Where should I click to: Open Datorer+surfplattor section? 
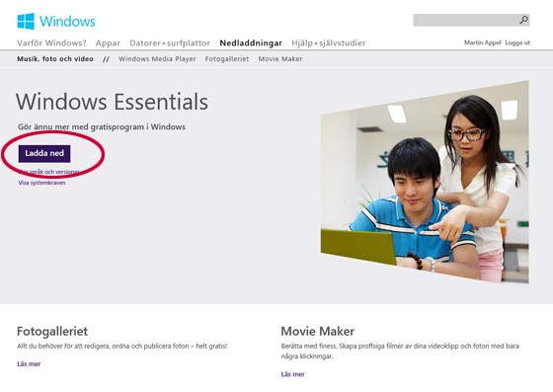[170, 43]
